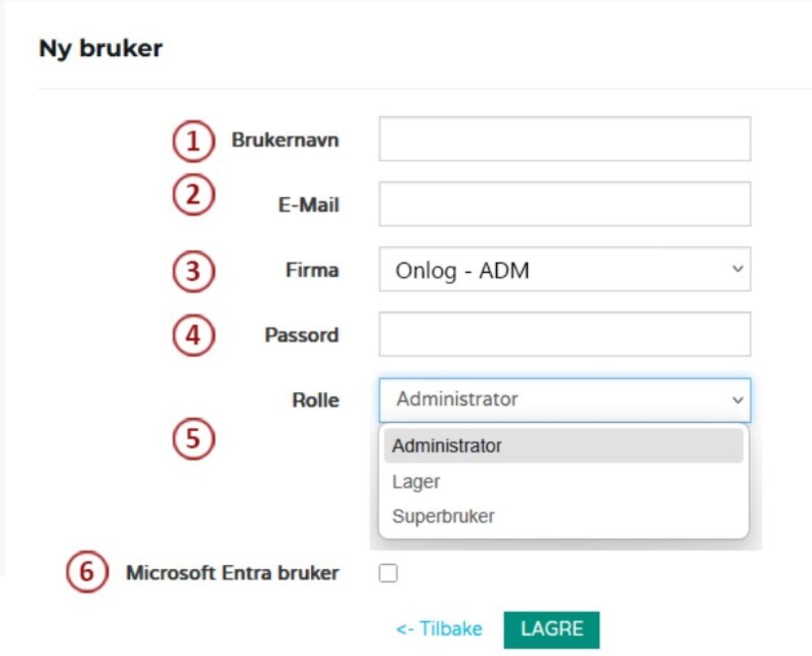Click the Brukernavn input field

[x=564, y=138]
